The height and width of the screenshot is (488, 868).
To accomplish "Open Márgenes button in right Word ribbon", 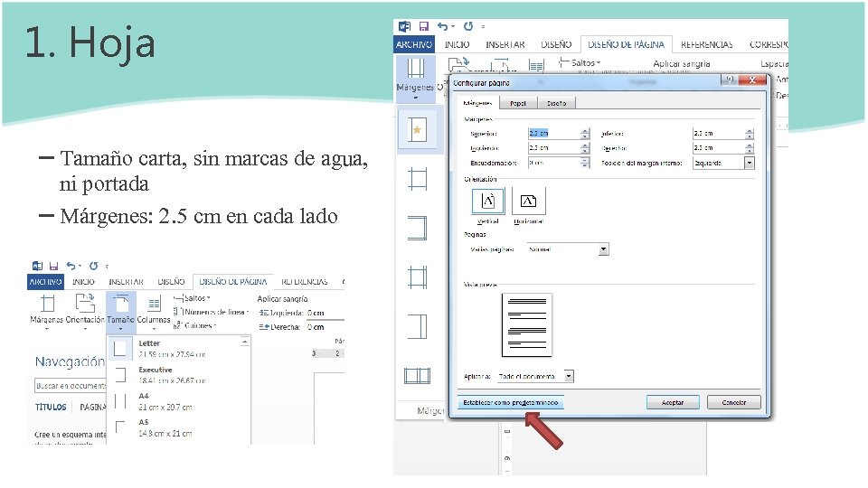I will coord(415,78).
